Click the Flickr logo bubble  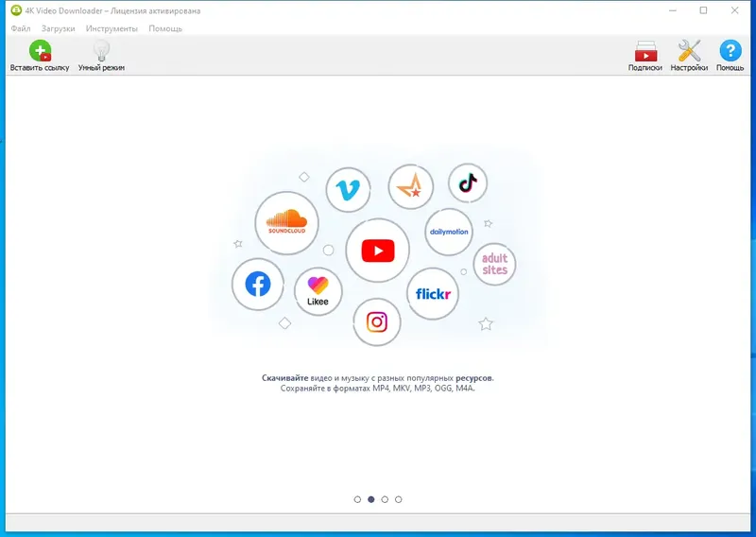433,294
